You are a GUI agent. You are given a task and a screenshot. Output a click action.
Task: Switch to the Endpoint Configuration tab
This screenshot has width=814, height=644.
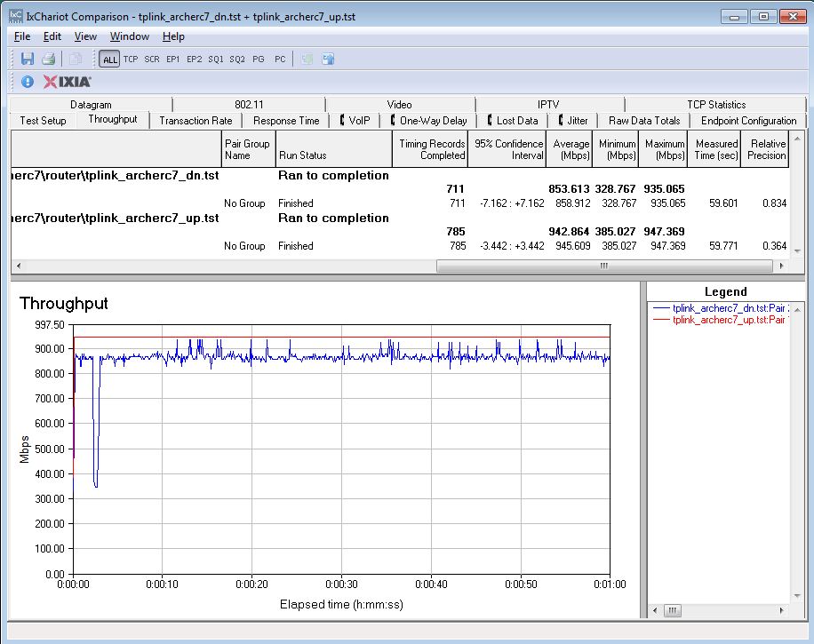748,121
